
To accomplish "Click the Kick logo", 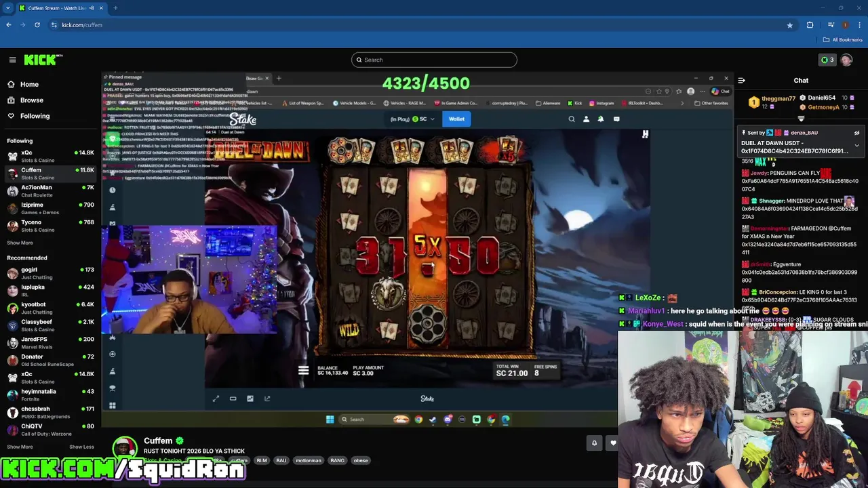I will (x=43, y=60).
